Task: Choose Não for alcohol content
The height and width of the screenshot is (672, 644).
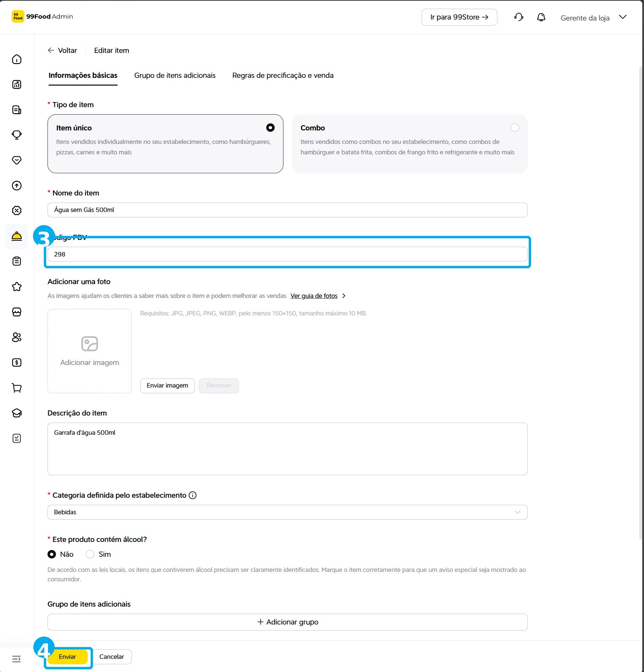Action: 52,554
